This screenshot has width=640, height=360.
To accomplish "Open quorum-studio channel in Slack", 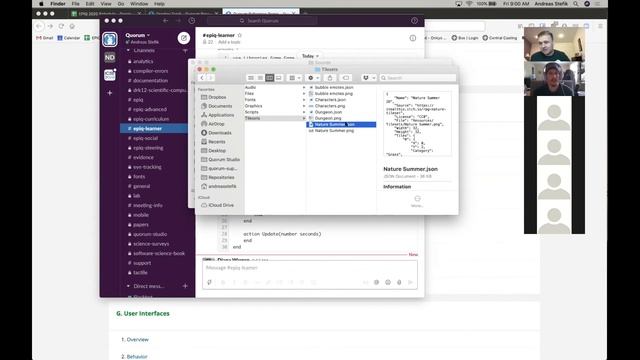I will pyautogui.click(x=150, y=234).
